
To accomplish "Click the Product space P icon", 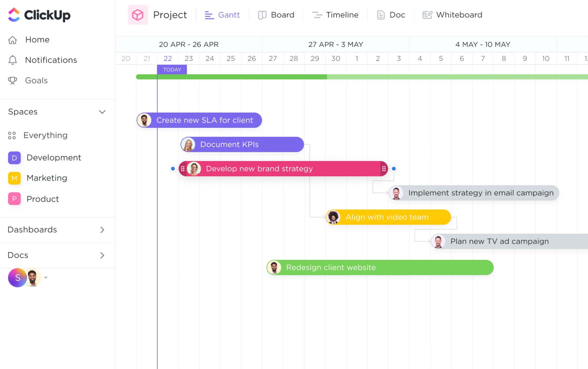I will pyautogui.click(x=14, y=199).
